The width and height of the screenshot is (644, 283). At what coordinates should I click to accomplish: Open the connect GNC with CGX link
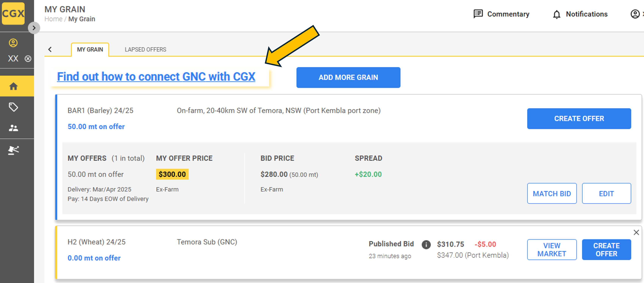click(x=156, y=76)
